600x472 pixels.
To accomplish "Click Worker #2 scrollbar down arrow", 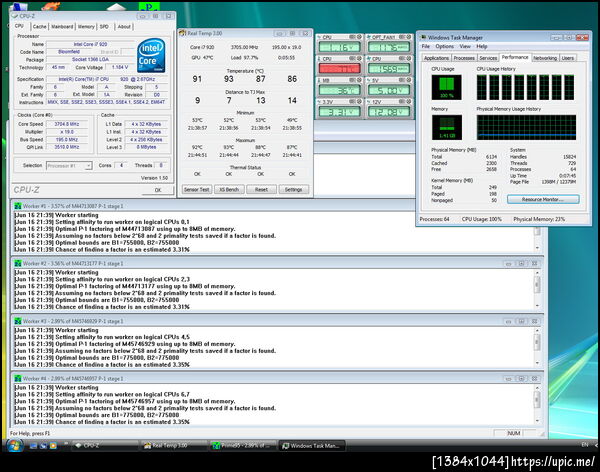I will pyautogui.click(x=537, y=305).
